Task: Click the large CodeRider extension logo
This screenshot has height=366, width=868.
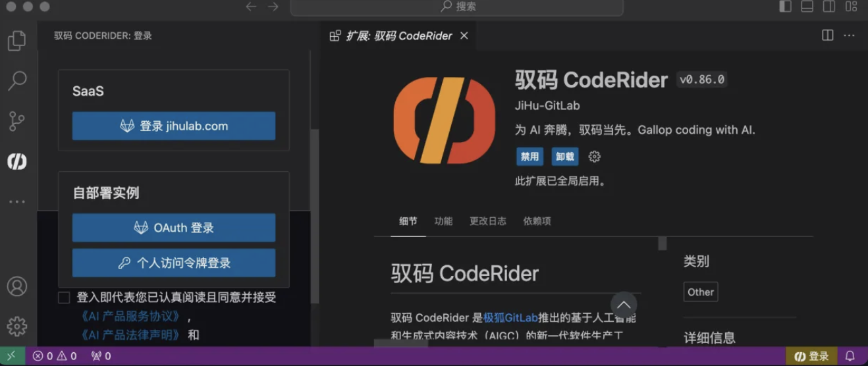Action: point(444,120)
